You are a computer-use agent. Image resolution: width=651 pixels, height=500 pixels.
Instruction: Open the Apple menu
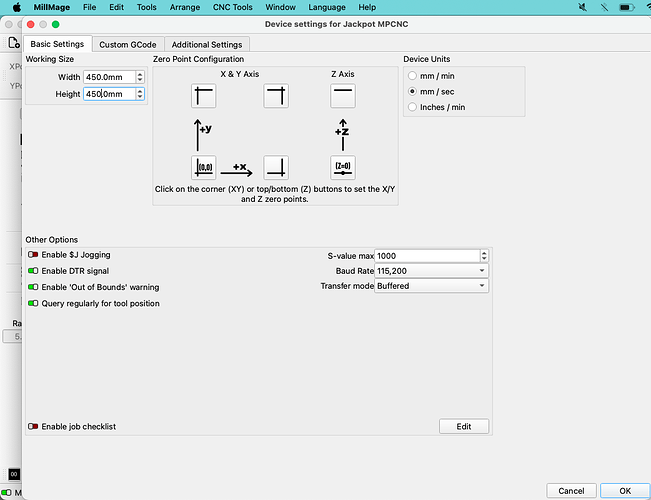(x=16, y=7)
